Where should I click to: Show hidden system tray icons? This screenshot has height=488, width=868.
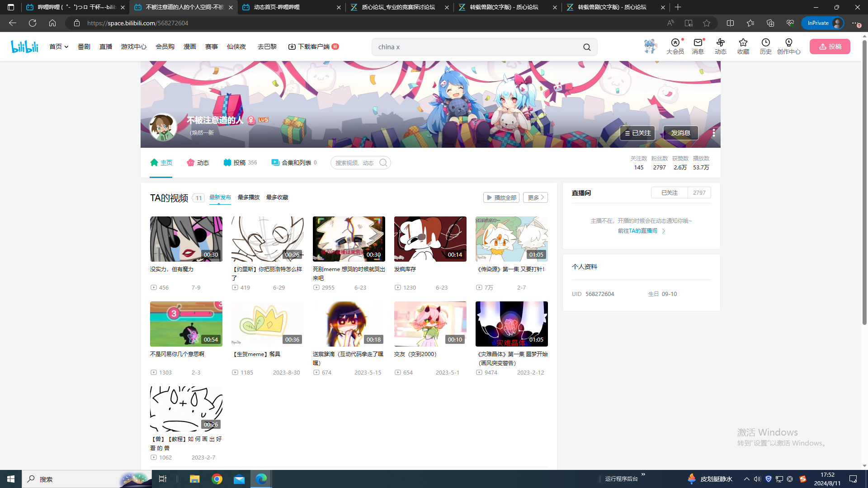(x=746, y=479)
